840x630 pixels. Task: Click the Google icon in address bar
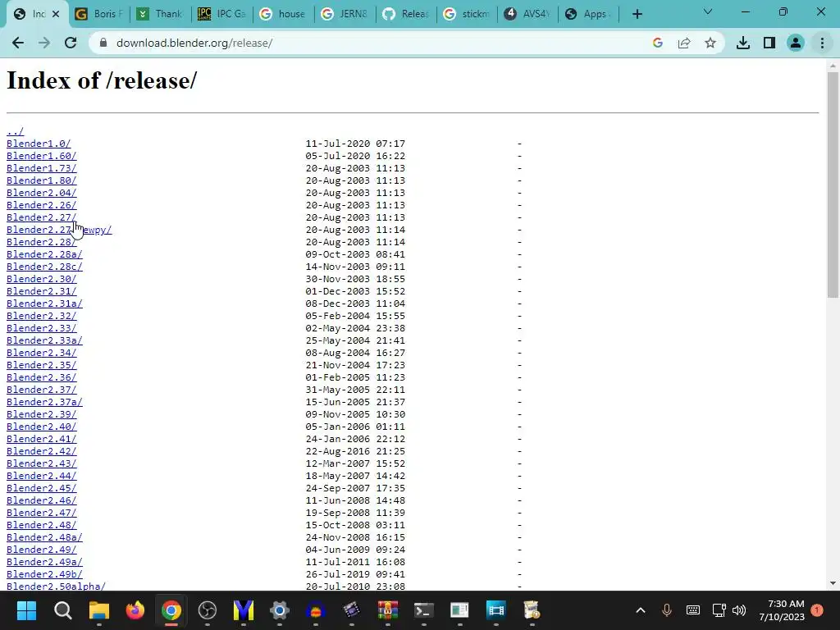coord(658,43)
